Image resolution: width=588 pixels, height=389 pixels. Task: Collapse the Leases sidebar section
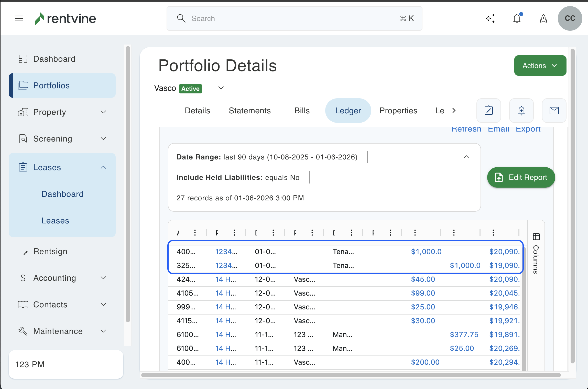pyautogui.click(x=103, y=167)
